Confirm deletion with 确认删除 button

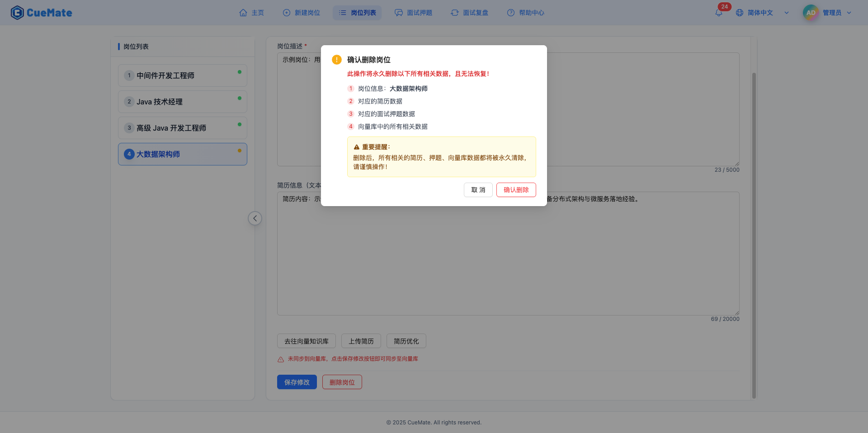pos(516,190)
